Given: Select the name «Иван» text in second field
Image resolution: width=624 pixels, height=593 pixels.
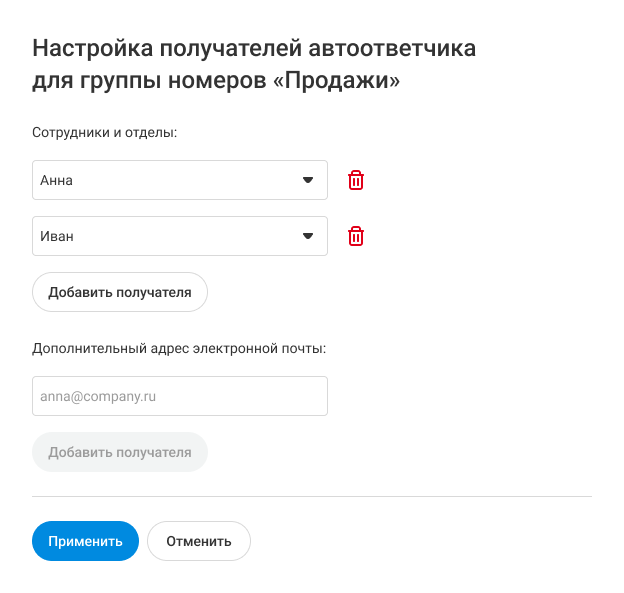Looking at the screenshot, I should click(57, 237).
